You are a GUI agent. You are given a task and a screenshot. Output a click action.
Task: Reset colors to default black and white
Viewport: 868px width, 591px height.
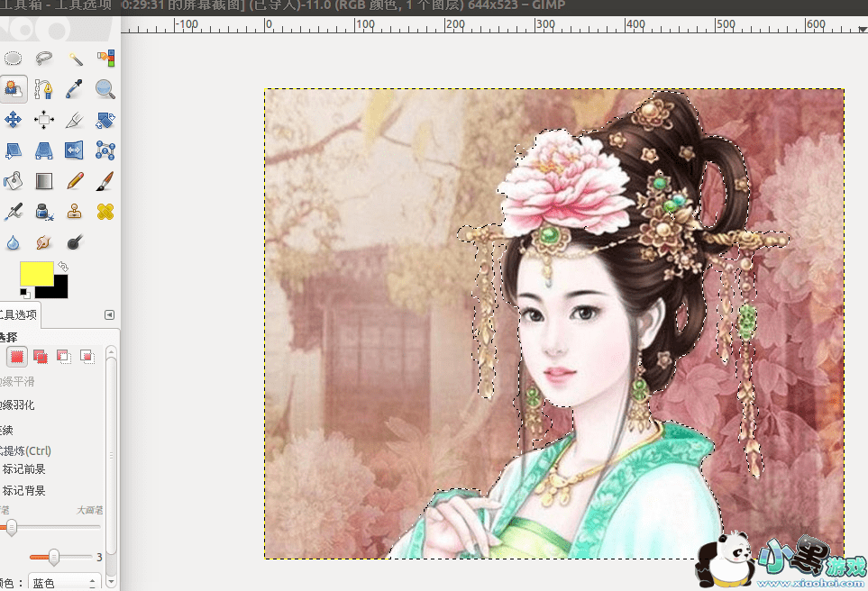pos(25,293)
